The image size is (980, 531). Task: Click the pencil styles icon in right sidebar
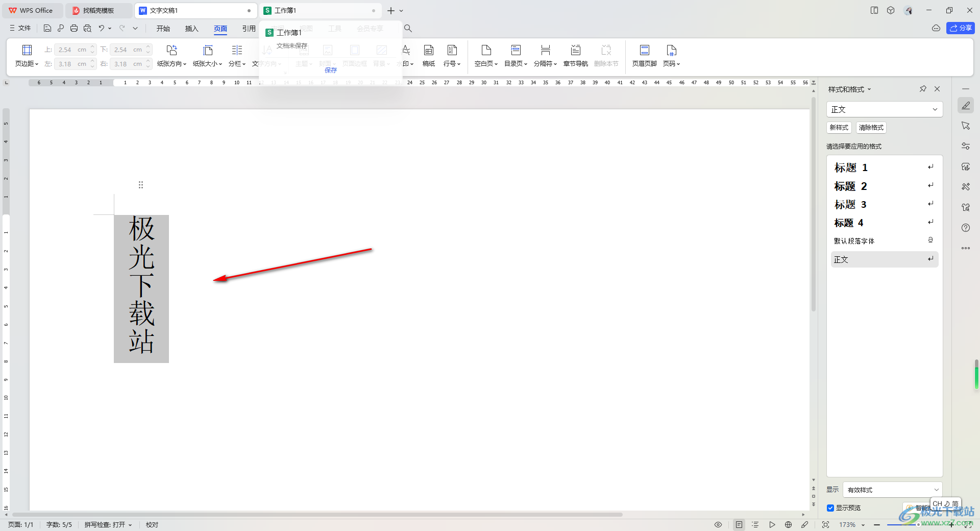[966, 105]
